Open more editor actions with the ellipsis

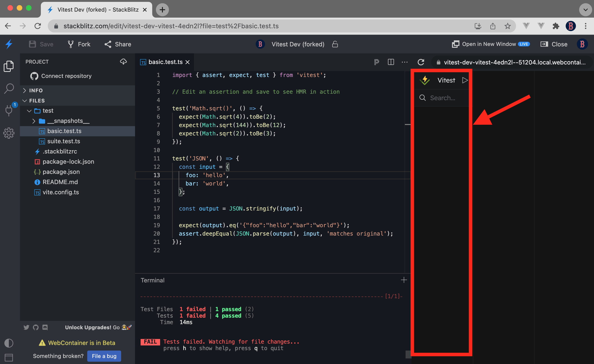404,62
